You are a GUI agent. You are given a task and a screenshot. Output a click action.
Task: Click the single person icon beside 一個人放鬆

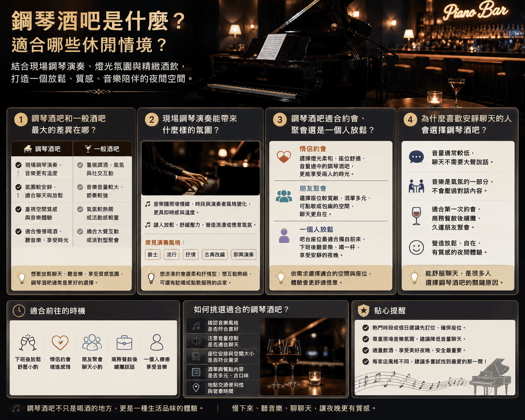(x=284, y=236)
